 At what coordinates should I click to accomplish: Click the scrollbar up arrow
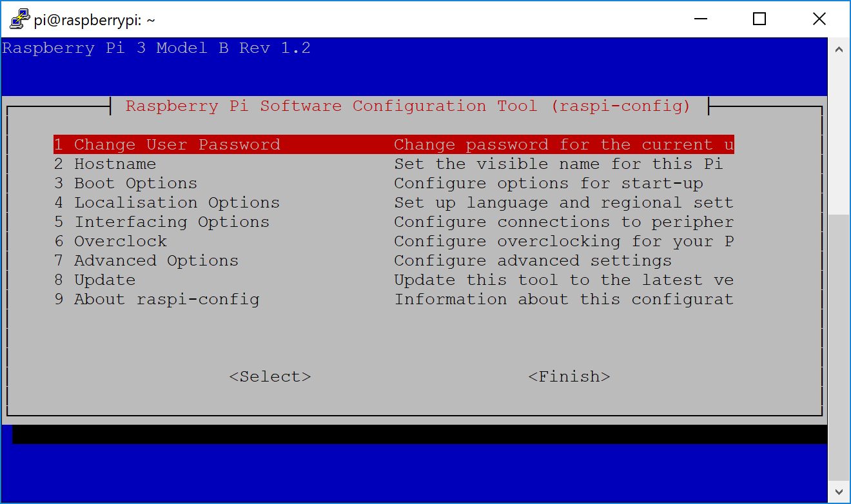coord(839,49)
